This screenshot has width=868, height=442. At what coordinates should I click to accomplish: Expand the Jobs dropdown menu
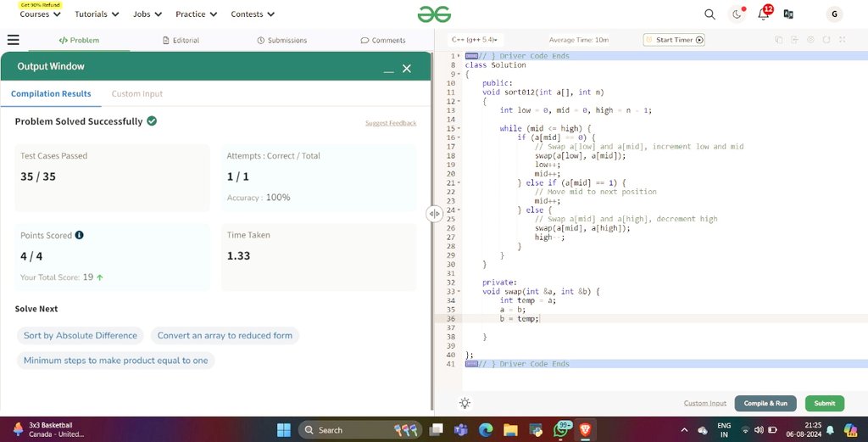coord(147,14)
